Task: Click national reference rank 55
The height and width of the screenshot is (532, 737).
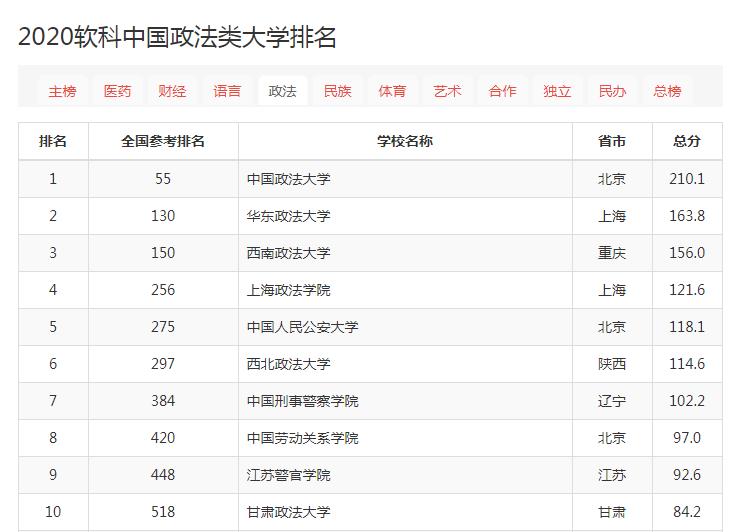Action: pyautogui.click(x=163, y=179)
